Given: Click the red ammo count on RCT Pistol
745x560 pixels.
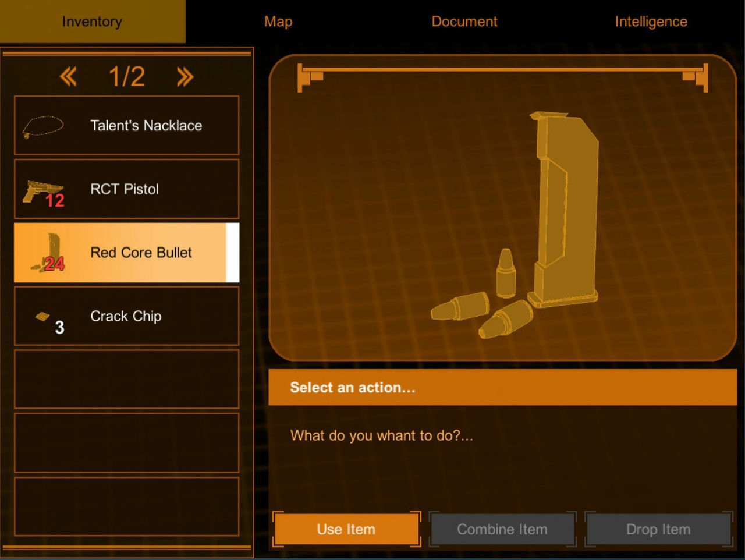Looking at the screenshot, I should click(54, 201).
